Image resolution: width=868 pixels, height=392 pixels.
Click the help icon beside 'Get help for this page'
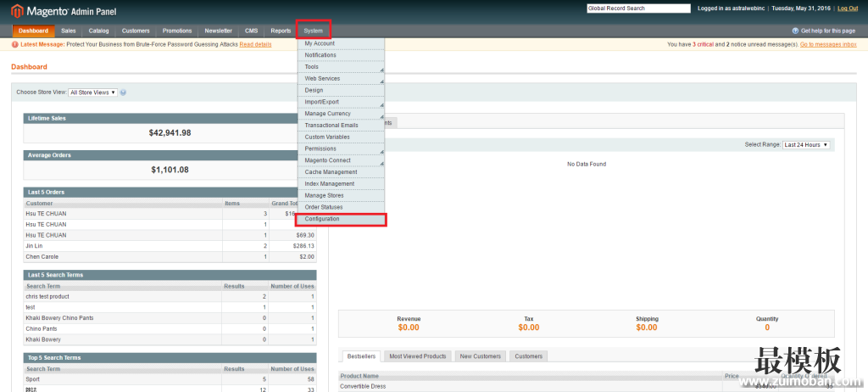(x=795, y=31)
